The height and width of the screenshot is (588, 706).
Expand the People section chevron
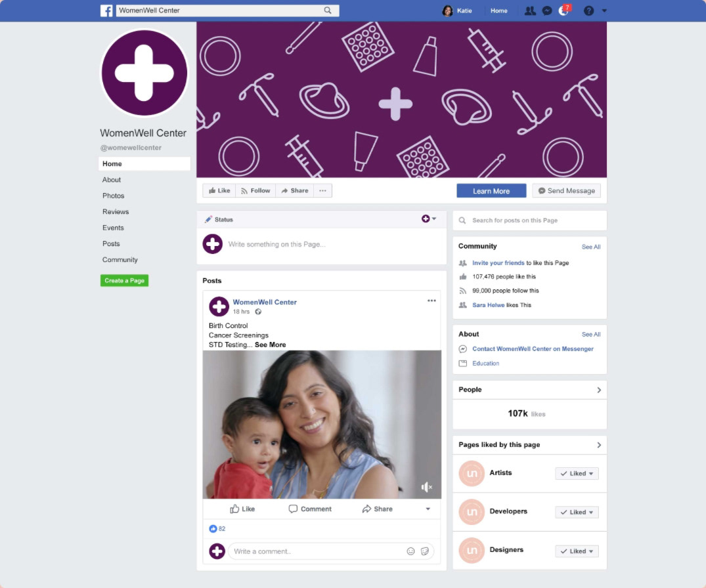(599, 390)
